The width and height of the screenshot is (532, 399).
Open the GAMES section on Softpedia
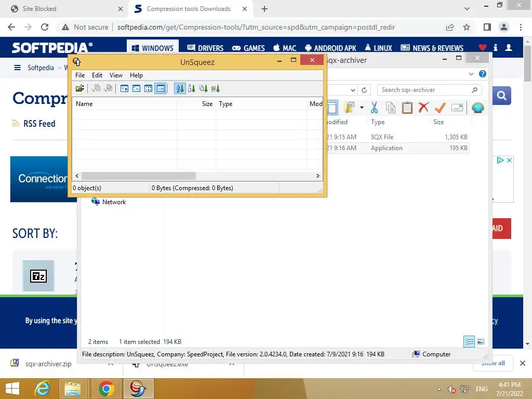(x=248, y=48)
